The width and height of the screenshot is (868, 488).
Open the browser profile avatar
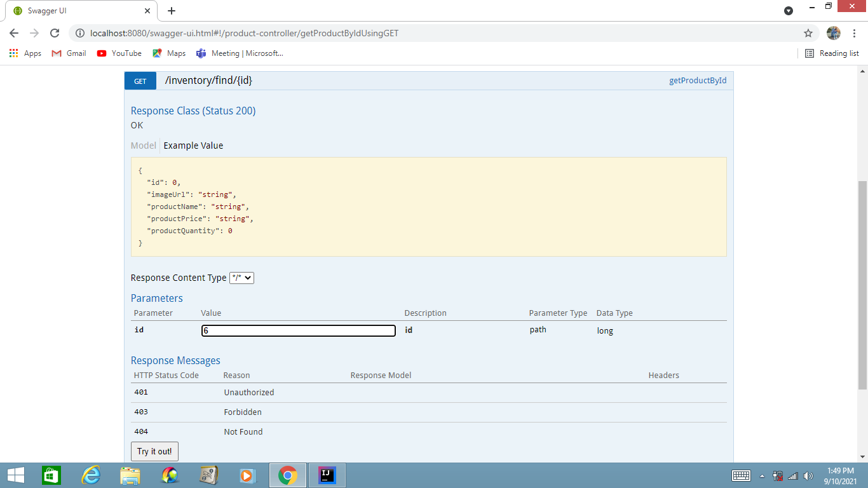(x=833, y=32)
